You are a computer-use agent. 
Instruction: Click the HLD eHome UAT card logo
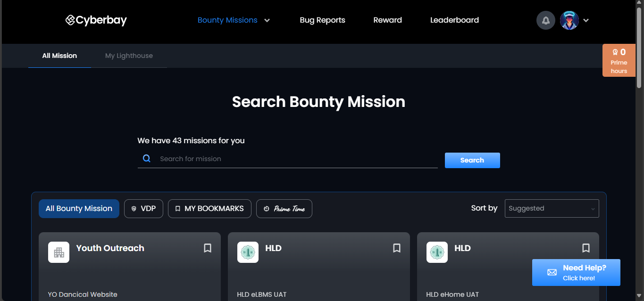[x=437, y=252]
